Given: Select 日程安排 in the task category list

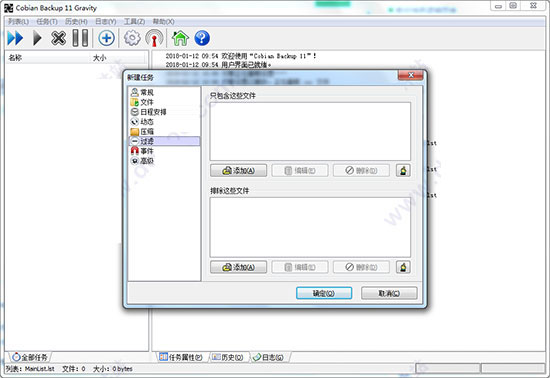Looking at the screenshot, I should pos(148,112).
